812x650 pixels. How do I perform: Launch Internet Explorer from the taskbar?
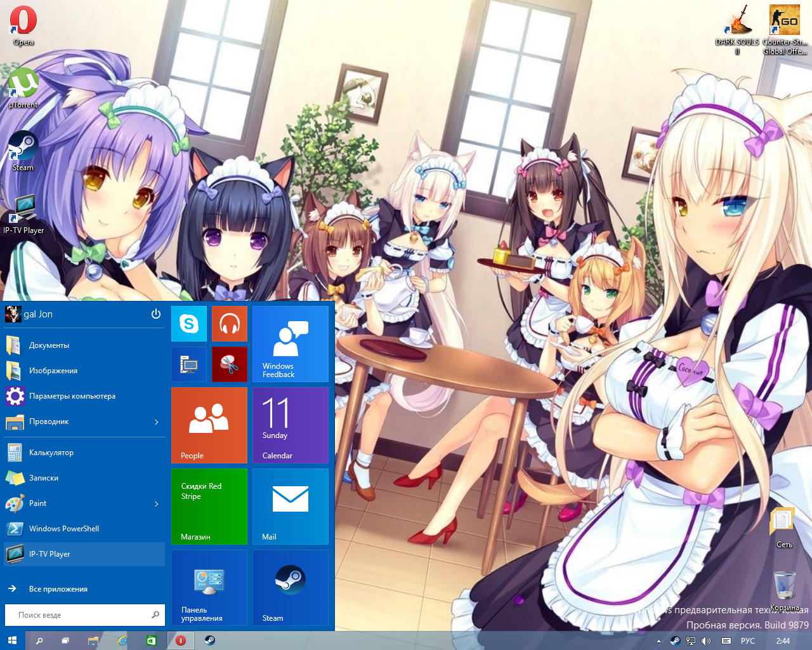pyautogui.click(x=122, y=640)
